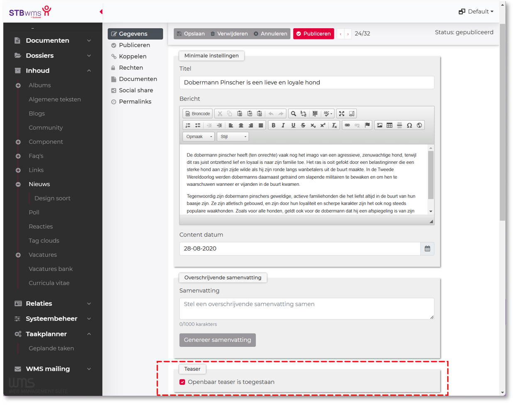
Task: Open the Find magnifier tool
Action: click(x=294, y=114)
